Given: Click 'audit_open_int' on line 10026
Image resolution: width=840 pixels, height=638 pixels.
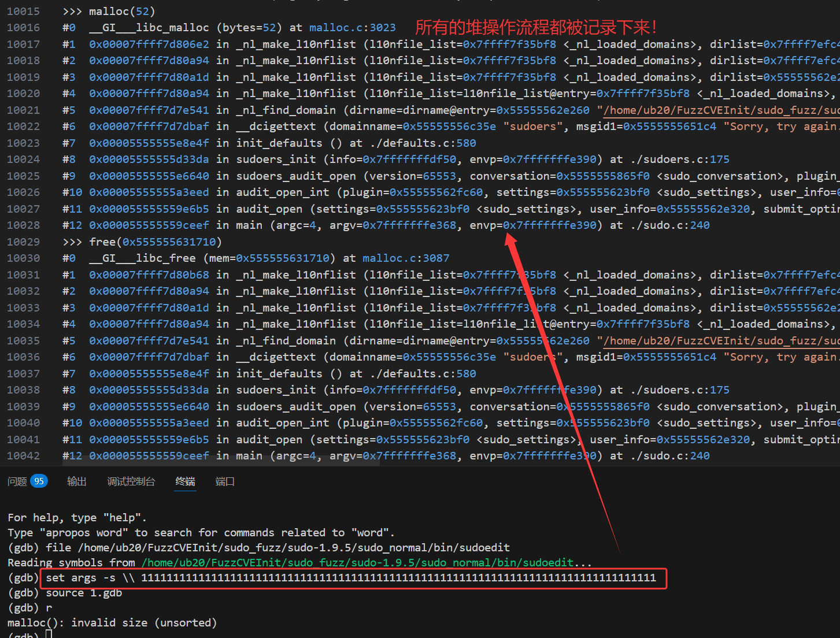Looking at the screenshot, I should [283, 192].
